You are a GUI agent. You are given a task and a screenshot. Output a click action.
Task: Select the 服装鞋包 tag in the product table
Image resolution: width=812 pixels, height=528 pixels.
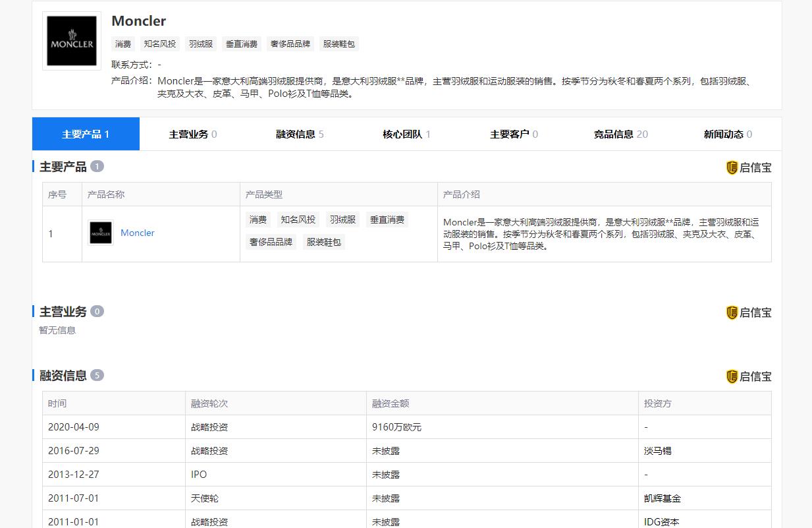click(323, 242)
